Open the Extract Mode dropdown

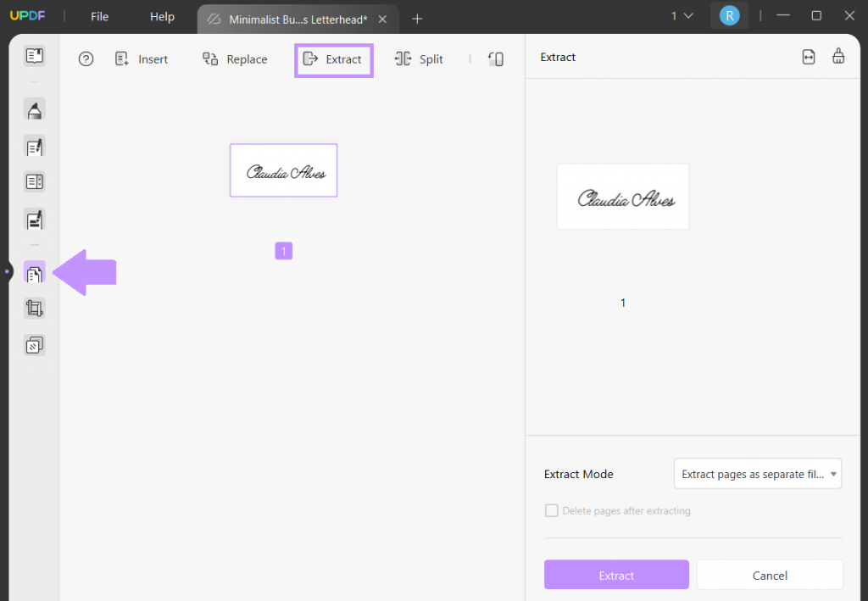757,473
